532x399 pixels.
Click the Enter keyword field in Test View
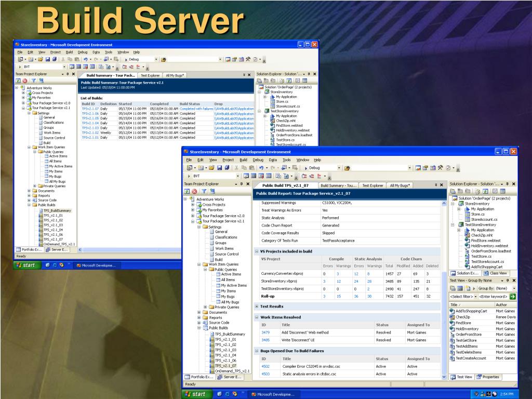point(494,297)
